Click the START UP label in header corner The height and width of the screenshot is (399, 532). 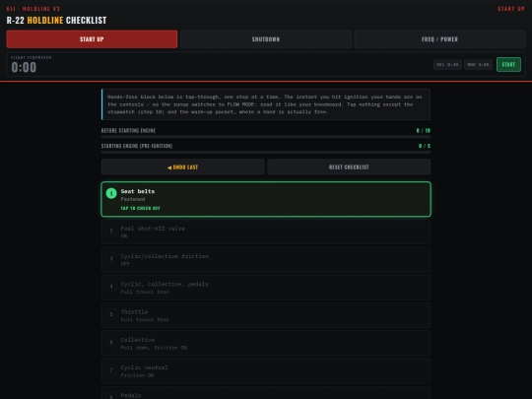(x=511, y=9)
